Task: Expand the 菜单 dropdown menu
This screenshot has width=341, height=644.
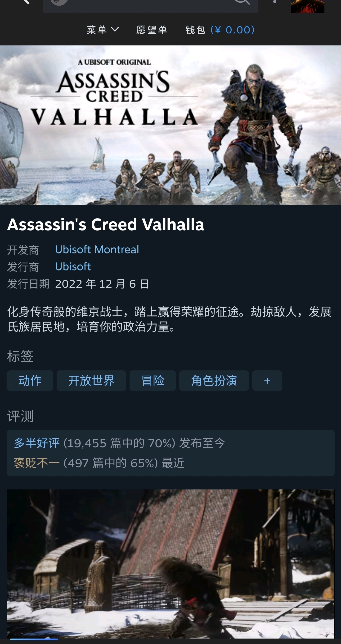Action: [103, 30]
